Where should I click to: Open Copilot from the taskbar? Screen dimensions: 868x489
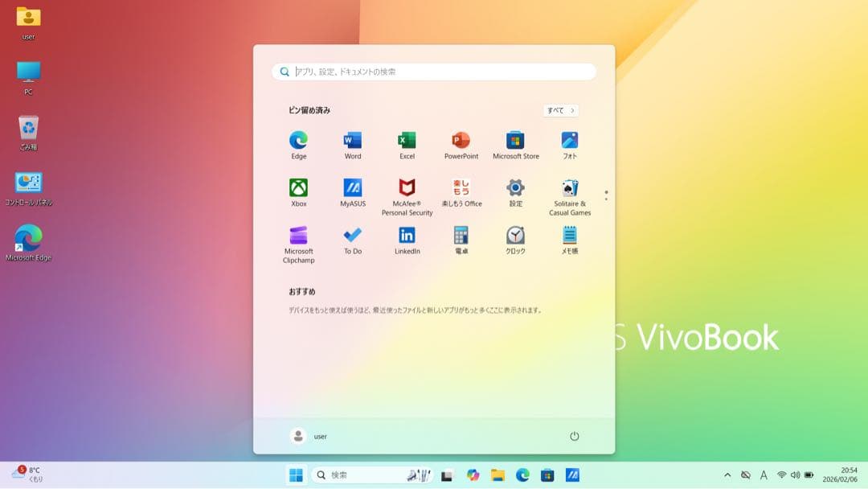pyautogui.click(x=473, y=475)
